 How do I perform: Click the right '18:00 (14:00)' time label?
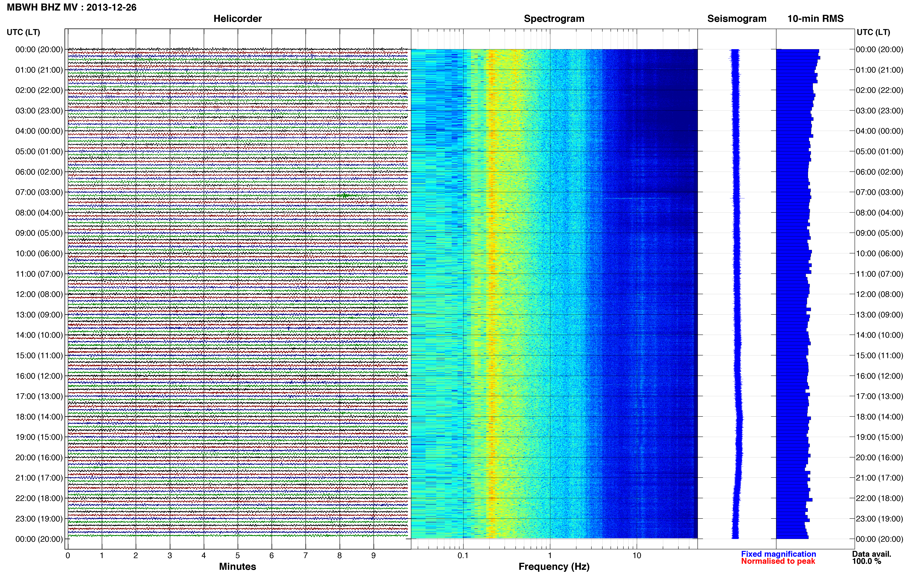click(x=879, y=417)
